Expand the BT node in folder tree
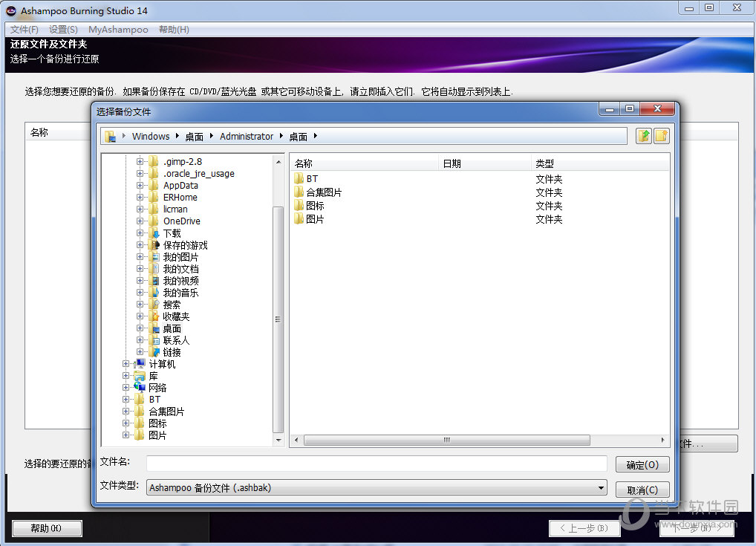 click(126, 400)
